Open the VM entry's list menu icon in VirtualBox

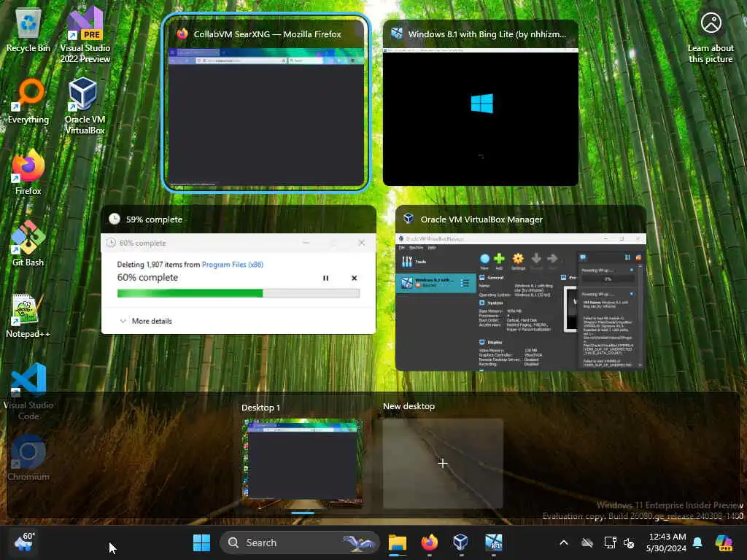[x=465, y=284]
